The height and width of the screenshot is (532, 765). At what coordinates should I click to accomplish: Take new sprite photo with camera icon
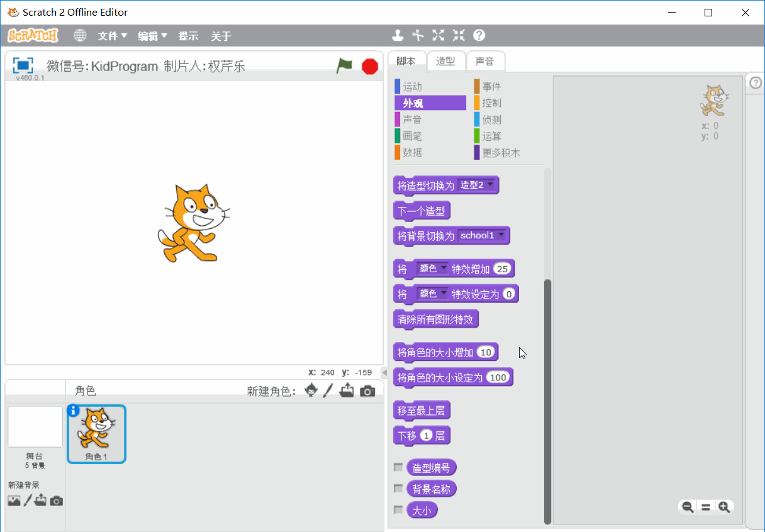[x=367, y=392]
